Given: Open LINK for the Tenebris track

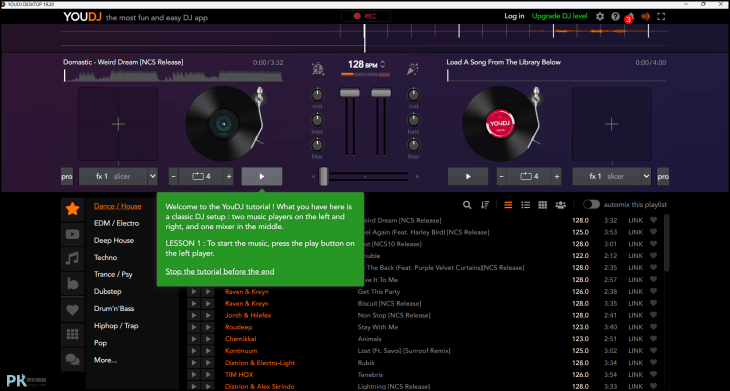Looking at the screenshot, I should point(635,375).
